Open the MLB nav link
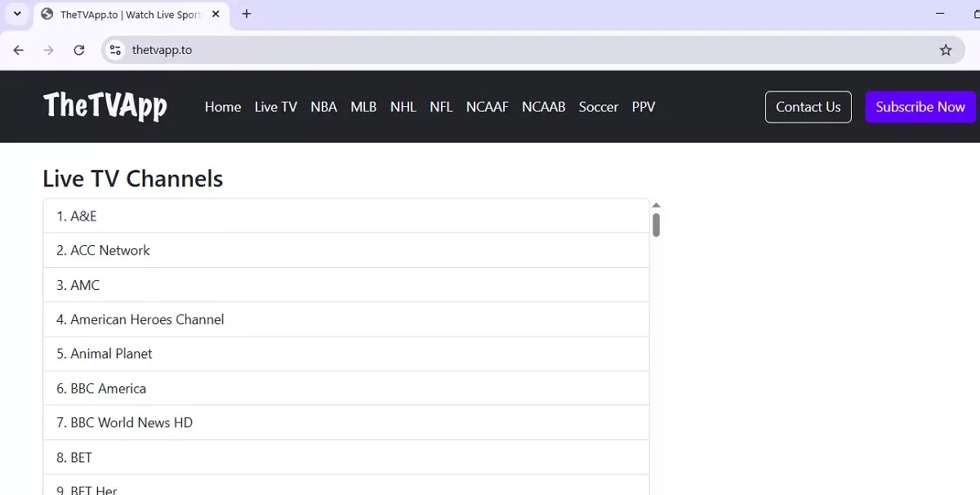This screenshot has width=980, height=495. (x=363, y=107)
